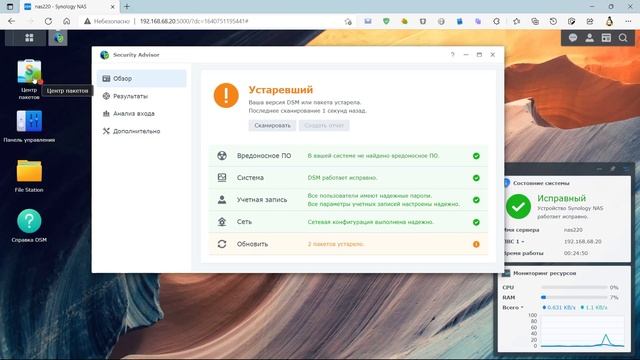640x360 pixels.
Task: Reload the browser page
Action: 48,21
